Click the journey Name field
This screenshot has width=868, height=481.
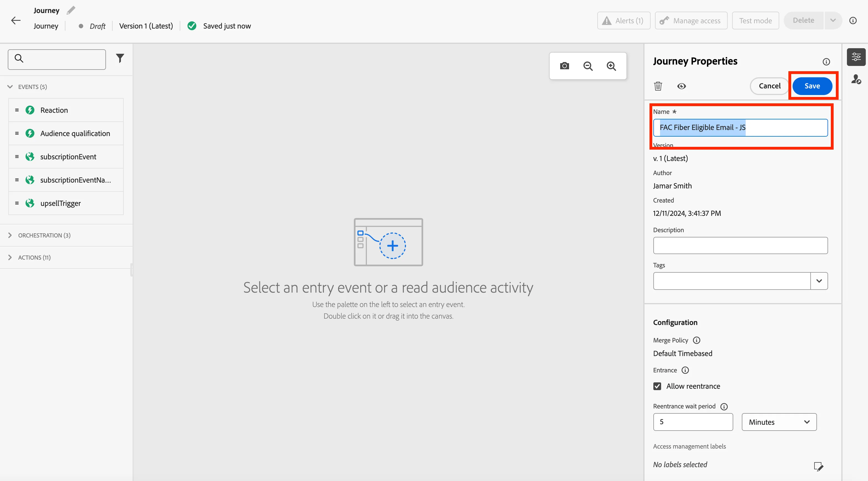pyautogui.click(x=740, y=127)
